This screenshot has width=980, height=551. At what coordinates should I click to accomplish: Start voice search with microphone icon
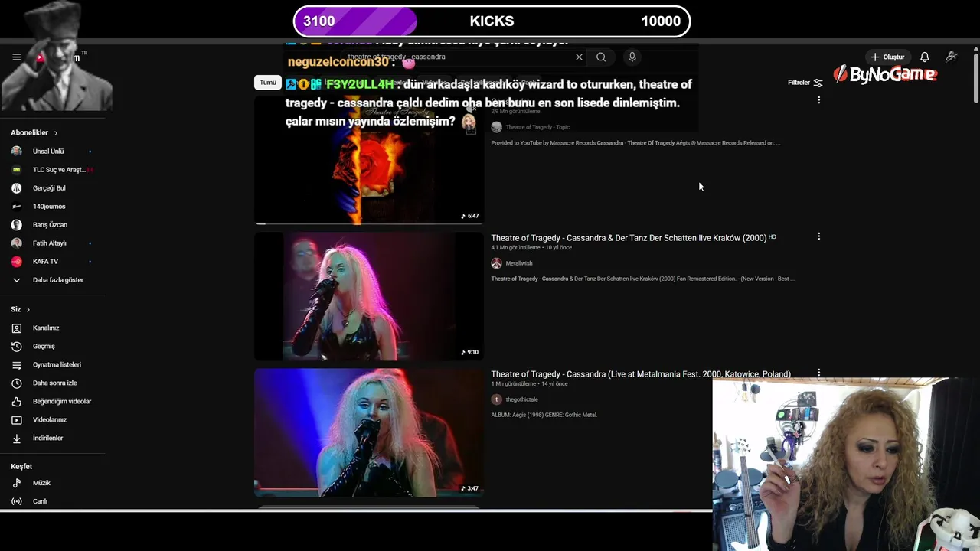tap(632, 57)
